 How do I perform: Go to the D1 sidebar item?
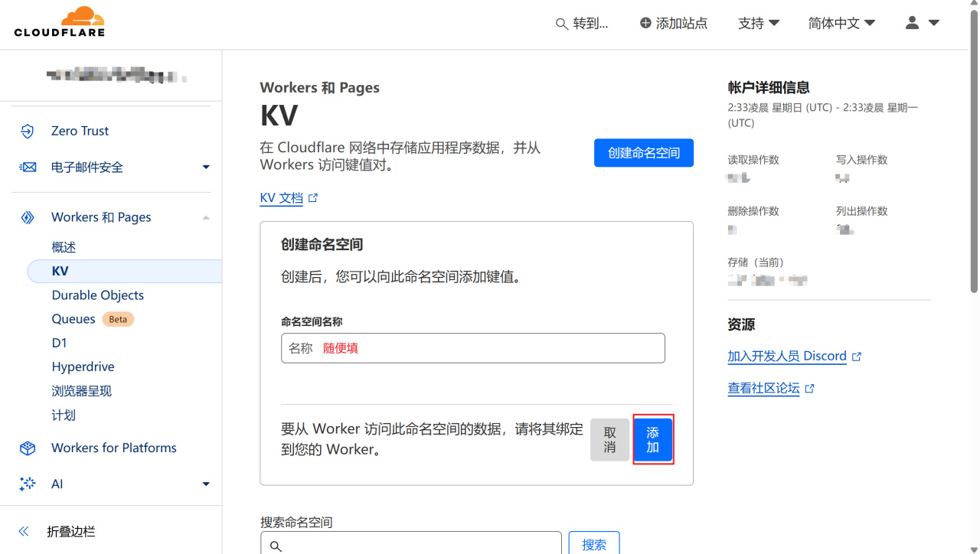(60, 343)
